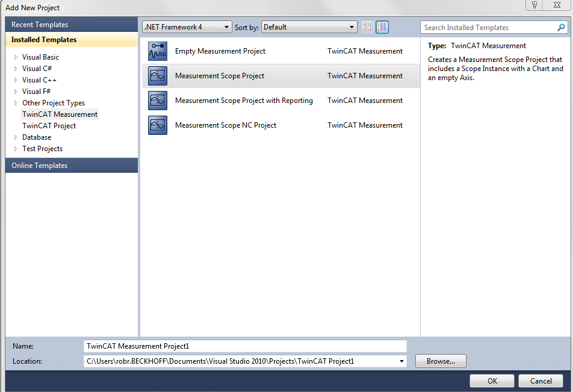
Task: Select the Visual Basic tree label
Action: coord(40,57)
